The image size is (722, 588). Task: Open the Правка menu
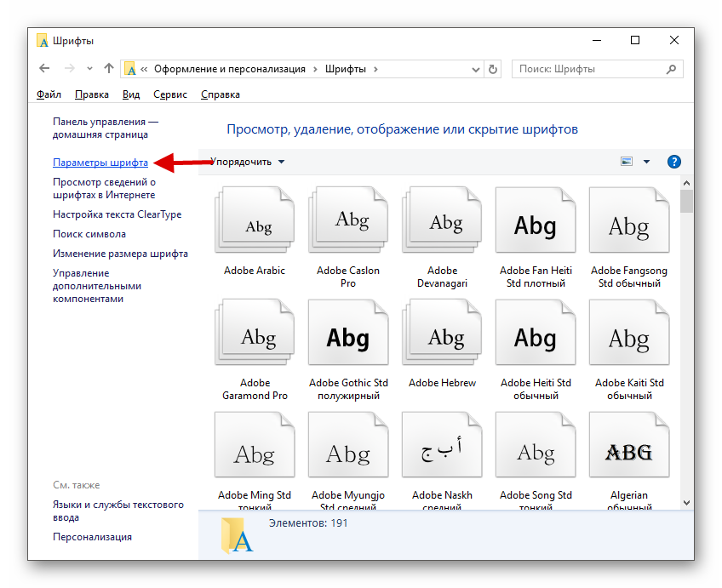[92, 94]
